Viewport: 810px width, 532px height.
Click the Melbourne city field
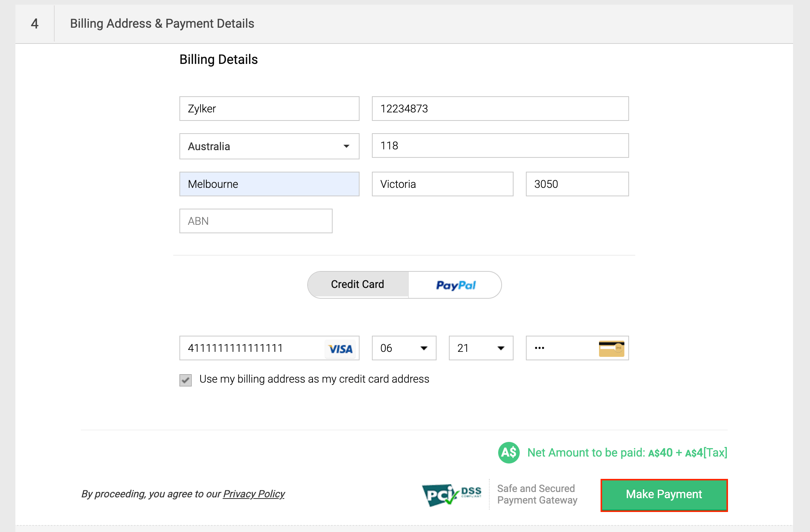pyautogui.click(x=269, y=184)
